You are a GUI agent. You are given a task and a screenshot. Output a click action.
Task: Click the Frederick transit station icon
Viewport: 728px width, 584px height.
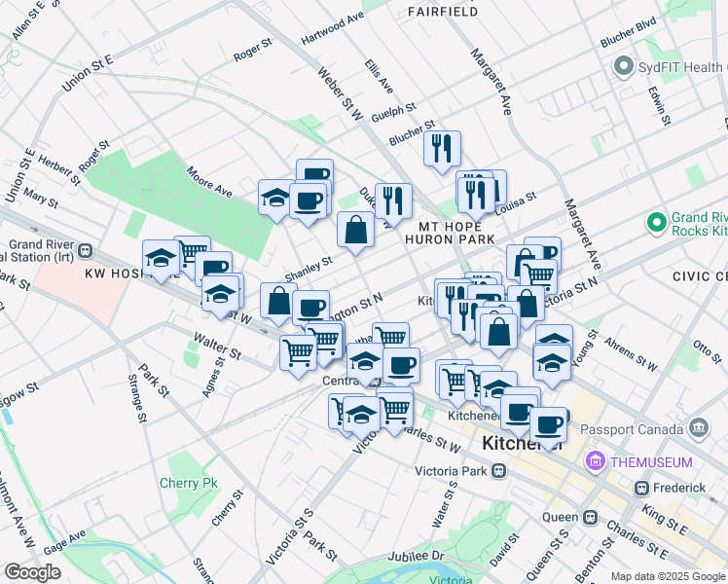[641, 487]
